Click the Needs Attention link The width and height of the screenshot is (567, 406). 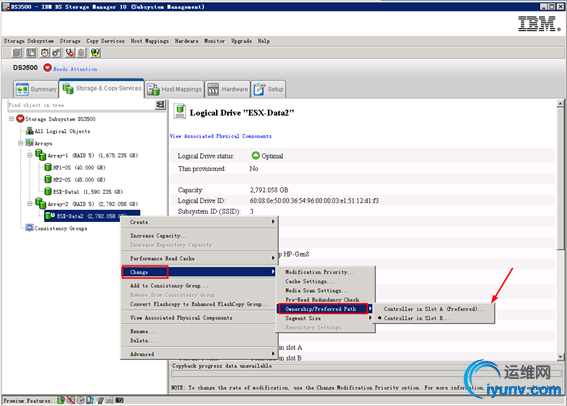coord(75,69)
